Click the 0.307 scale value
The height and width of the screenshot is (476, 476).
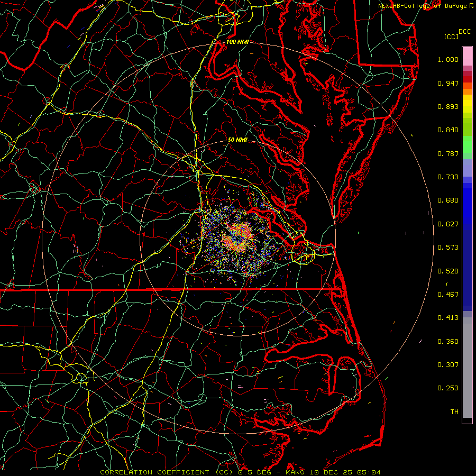point(448,365)
